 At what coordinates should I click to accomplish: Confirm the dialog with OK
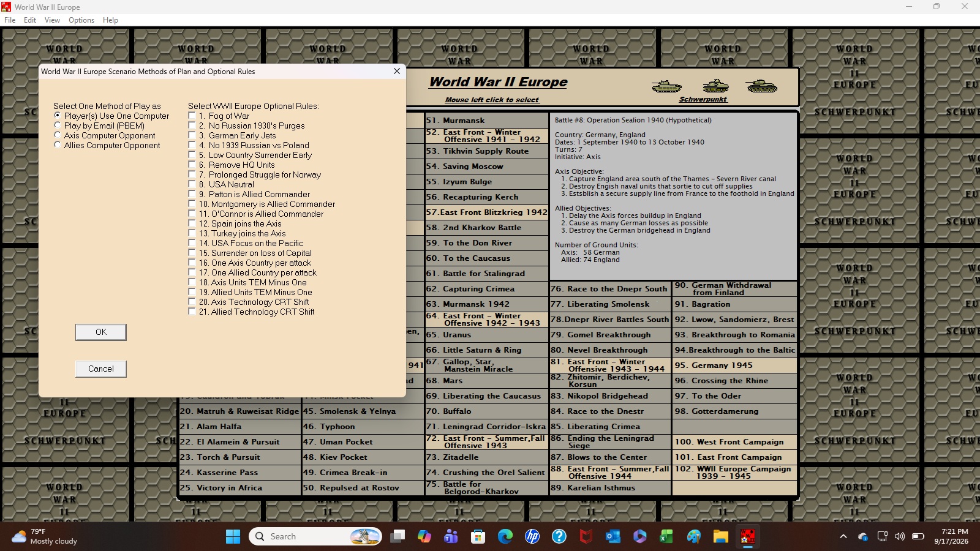pyautogui.click(x=101, y=332)
